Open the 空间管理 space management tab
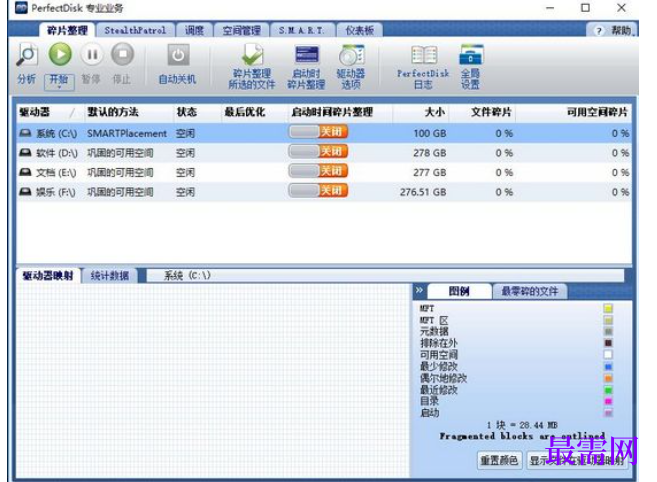Image resolution: width=657 pixels, height=482 pixels. click(241, 31)
